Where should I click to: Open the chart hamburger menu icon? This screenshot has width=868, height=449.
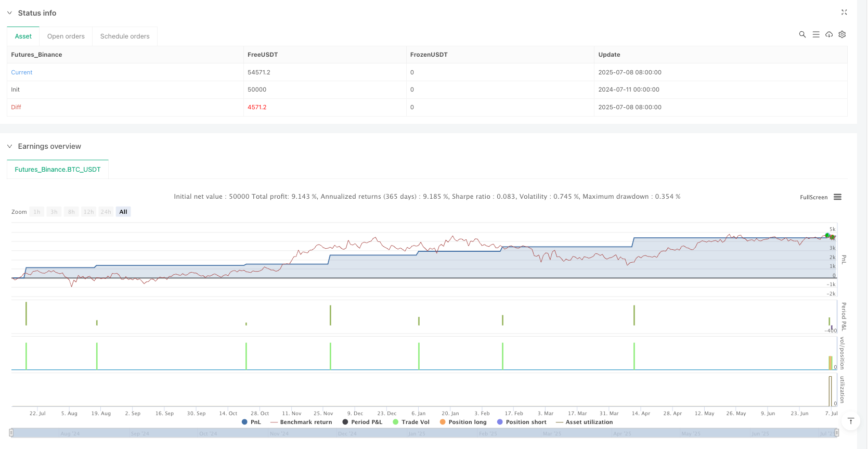pyautogui.click(x=837, y=197)
